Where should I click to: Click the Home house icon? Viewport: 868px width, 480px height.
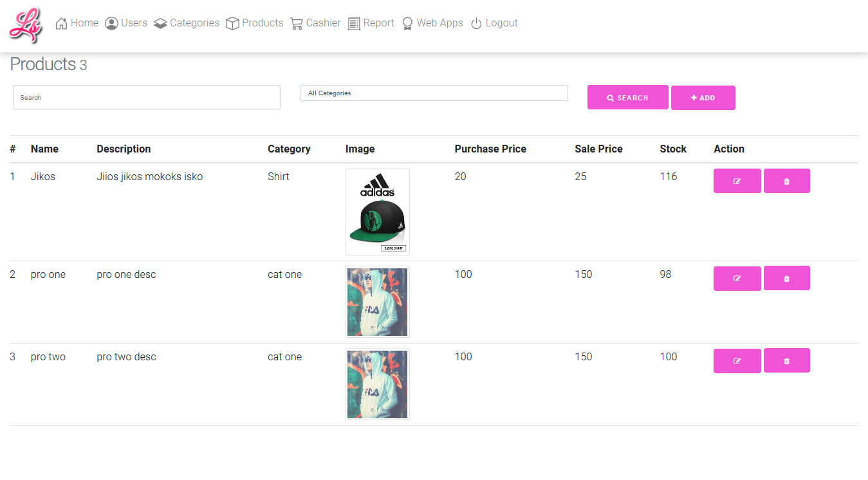click(62, 24)
